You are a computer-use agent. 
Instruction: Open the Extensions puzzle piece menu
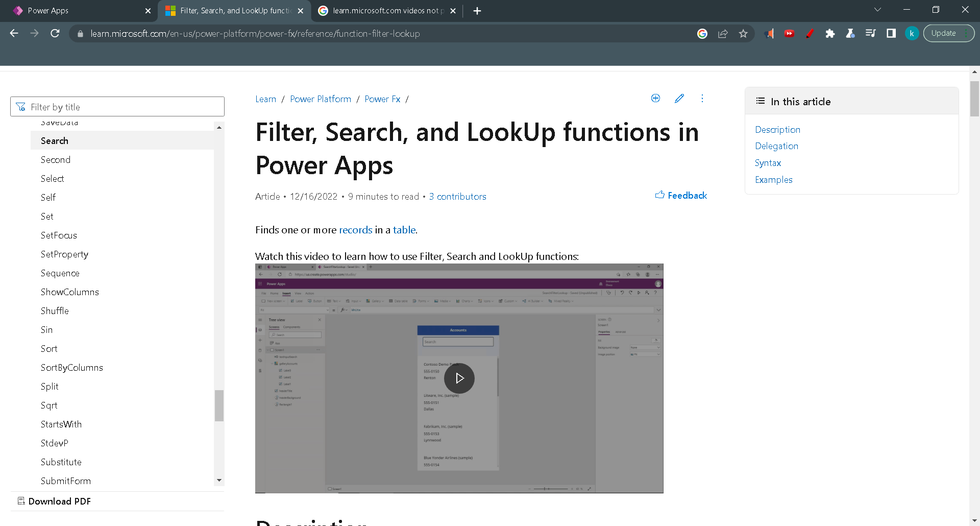tap(830, 34)
